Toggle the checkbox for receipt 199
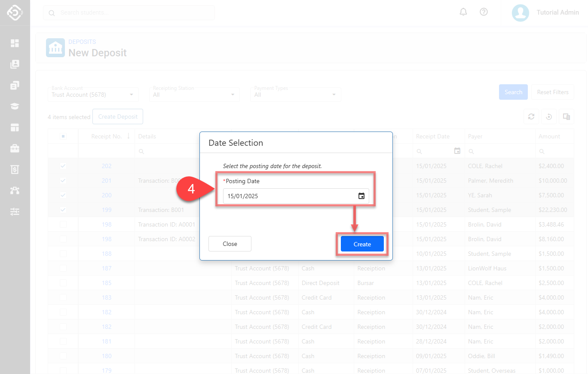588x374 pixels. pyautogui.click(x=63, y=210)
